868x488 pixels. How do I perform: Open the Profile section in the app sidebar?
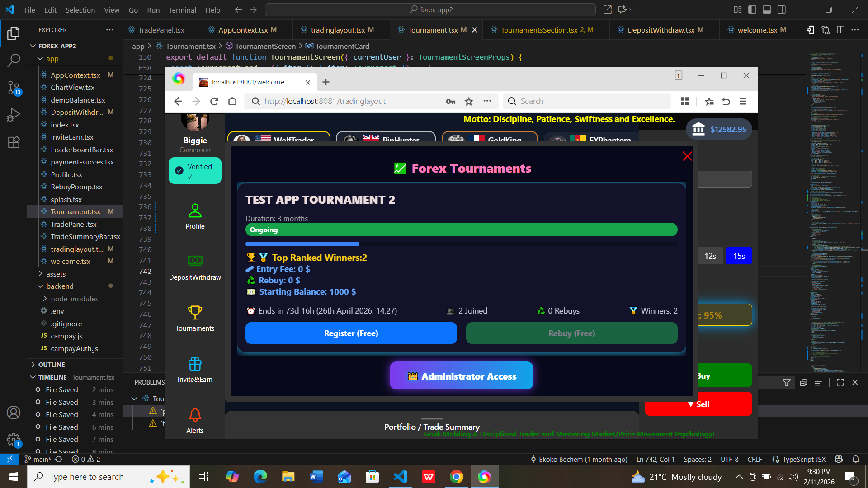coord(194,217)
